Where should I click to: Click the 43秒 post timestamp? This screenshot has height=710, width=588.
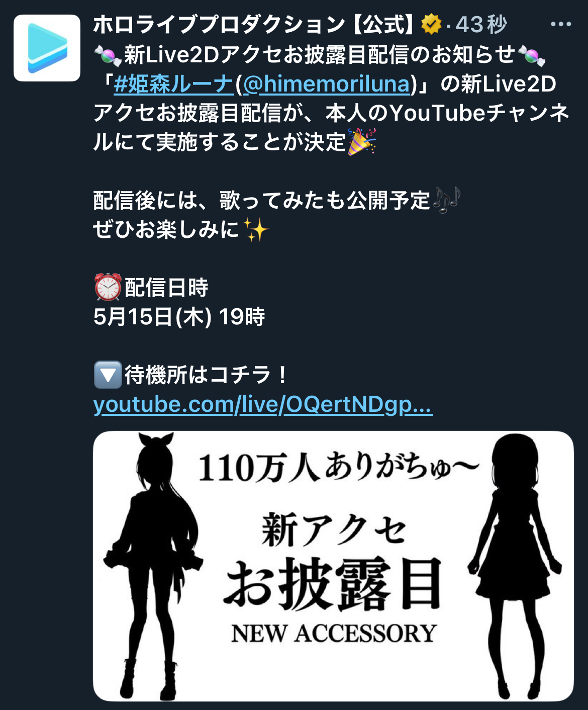pos(481,24)
